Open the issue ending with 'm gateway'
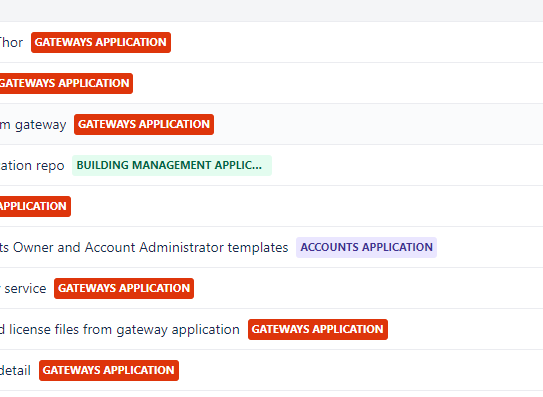Viewport: 543px width, 397px height. coord(33,125)
